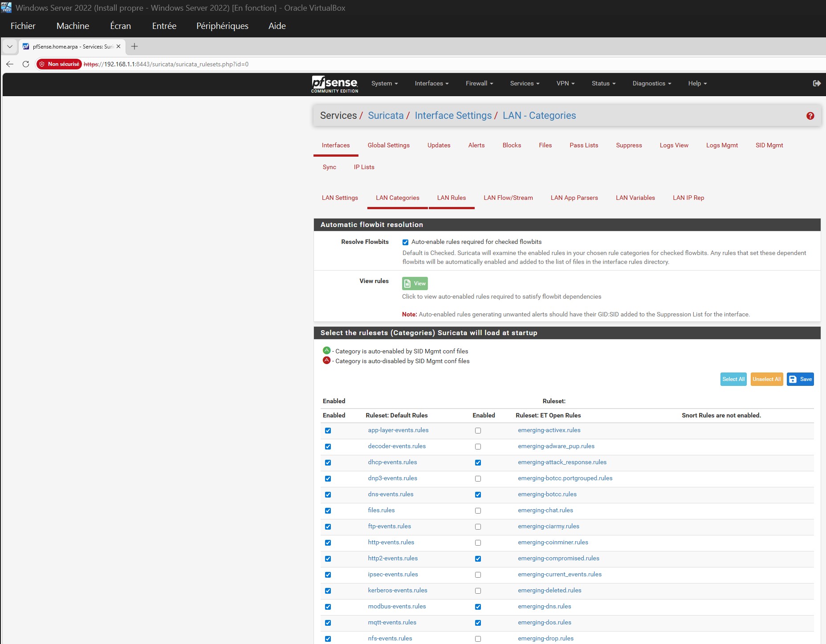826x644 pixels.
Task: Open VirtualBox Aide menu
Action: tap(277, 26)
